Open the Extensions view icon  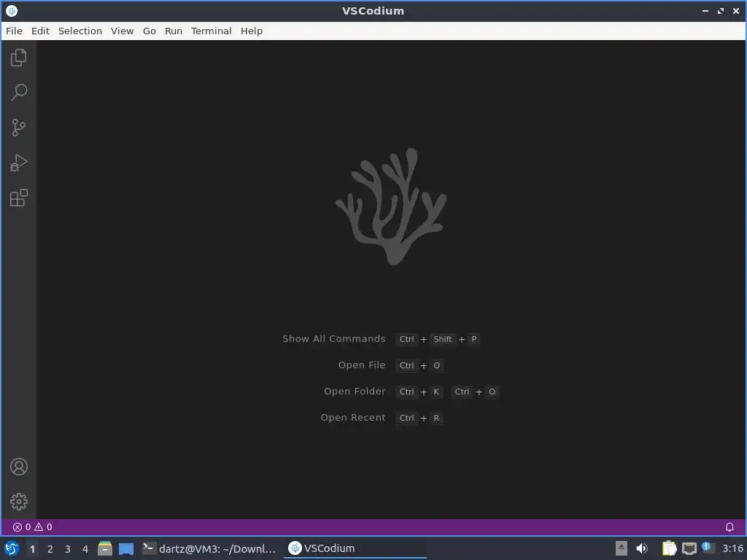(18, 198)
